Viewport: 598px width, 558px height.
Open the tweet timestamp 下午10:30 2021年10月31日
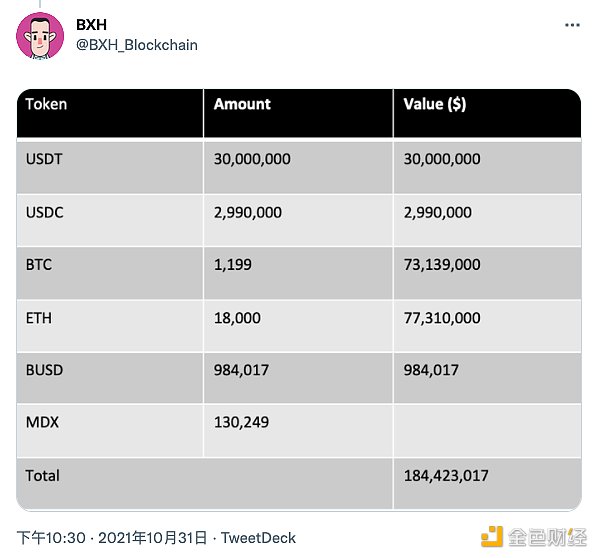112,538
